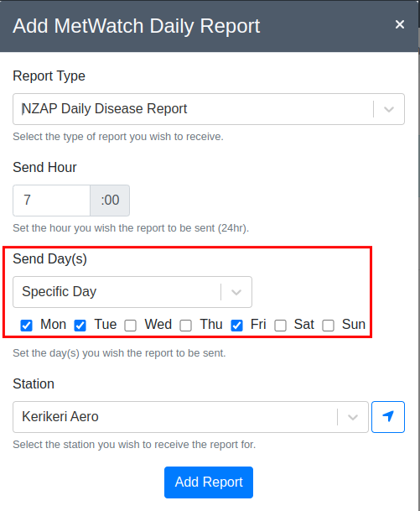Check the Sat checkbox
Viewport: 420px width, 511px height.
point(280,326)
